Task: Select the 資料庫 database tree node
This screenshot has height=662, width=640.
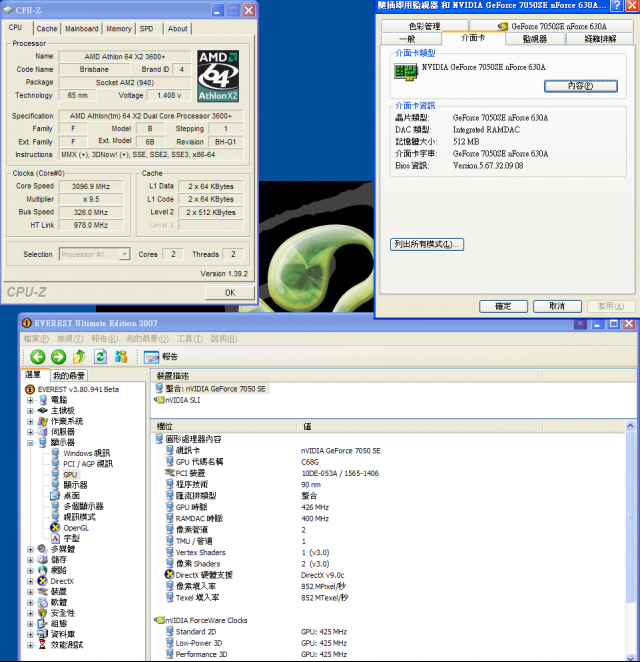Action: 63,634
